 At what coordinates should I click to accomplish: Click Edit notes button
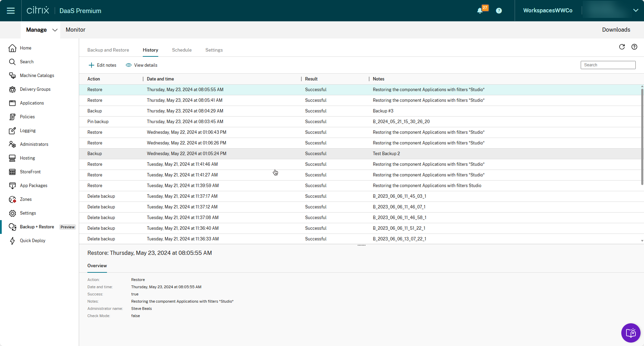click(103, 65)
